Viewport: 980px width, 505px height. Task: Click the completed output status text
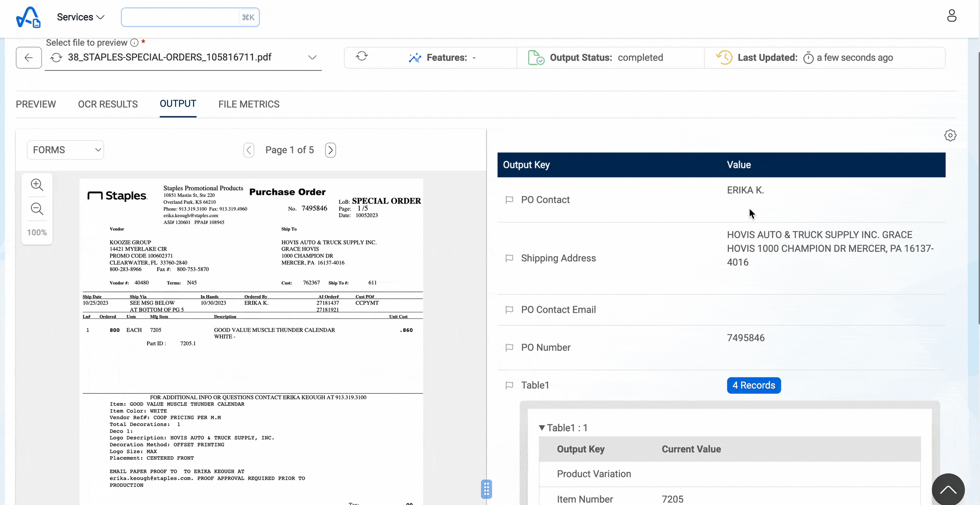point(640,58)
